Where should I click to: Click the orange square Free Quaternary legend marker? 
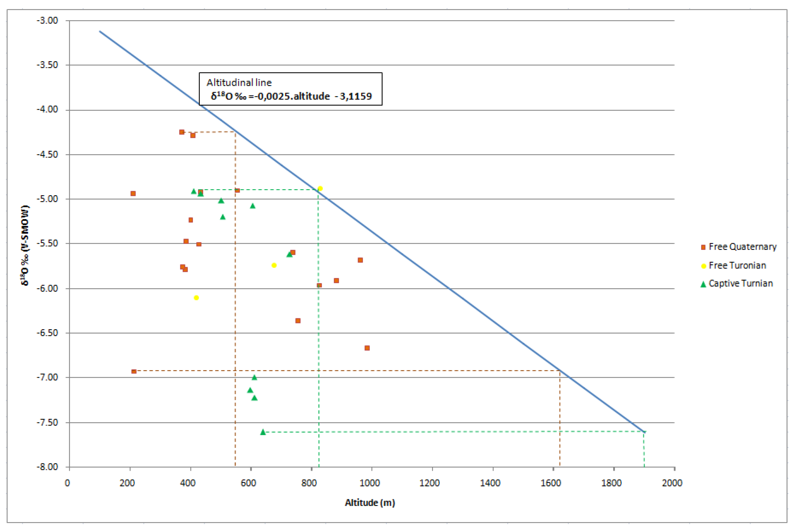point(703,247)
